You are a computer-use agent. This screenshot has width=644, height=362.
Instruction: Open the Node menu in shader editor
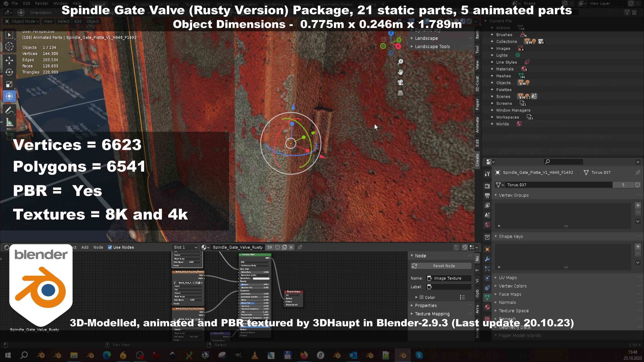(x=98, y=247)
